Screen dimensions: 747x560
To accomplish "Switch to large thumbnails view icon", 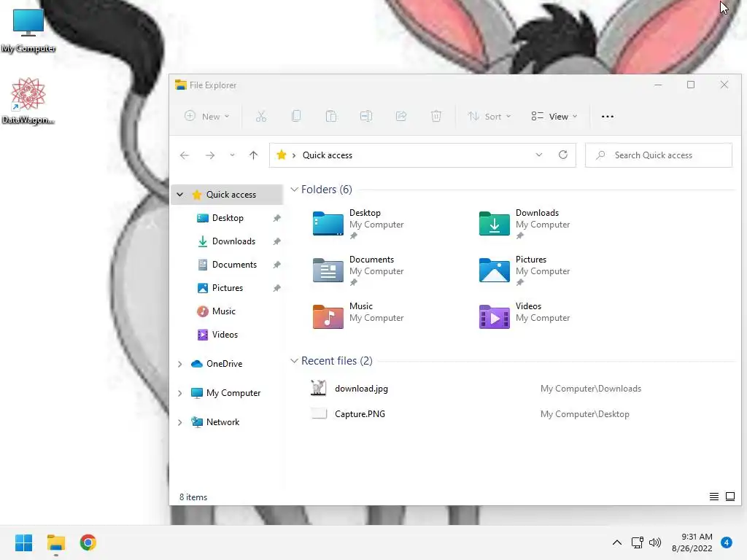I will pyautogui.click(x=729, y=497).
